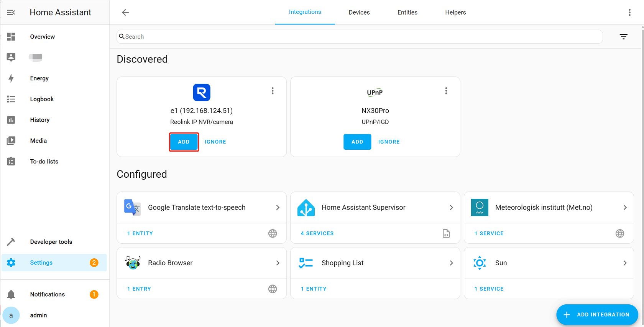
Task: Open NX30Pro card options menu
Action: point(446,91)
